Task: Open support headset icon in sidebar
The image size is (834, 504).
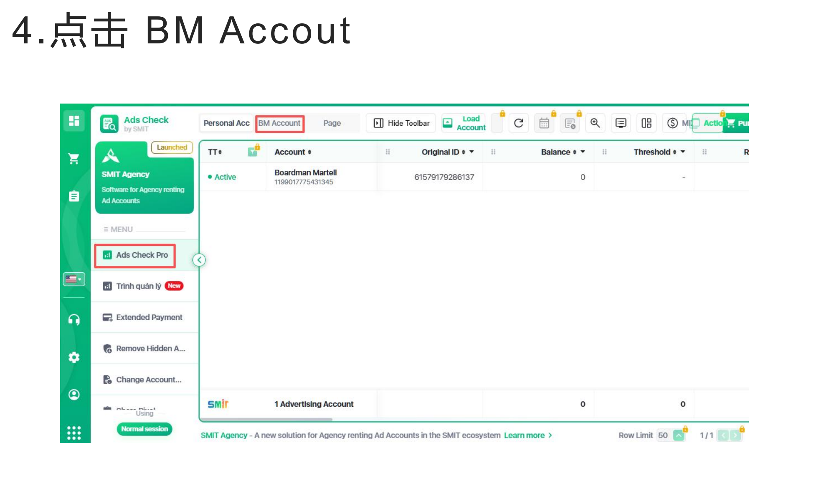Action: [x=74, y=320]
